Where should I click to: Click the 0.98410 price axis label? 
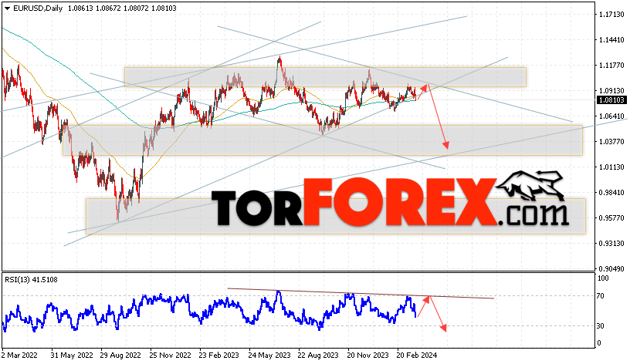coord(611,193)
